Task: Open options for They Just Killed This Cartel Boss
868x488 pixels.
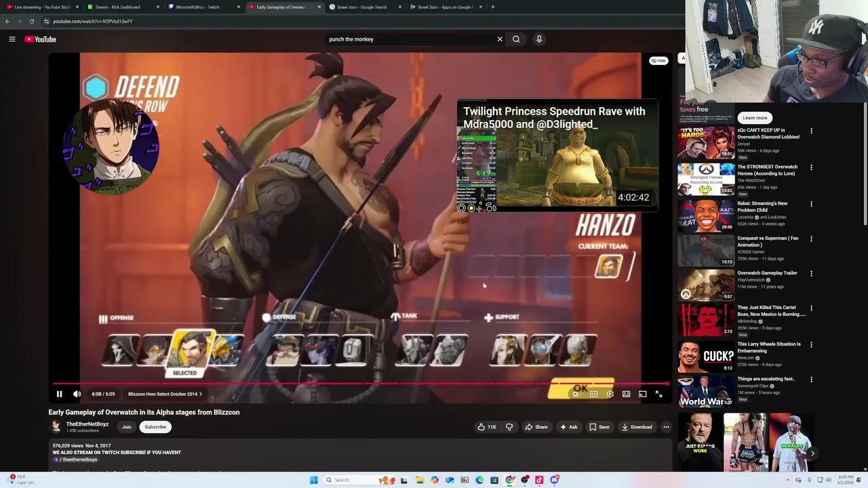Action: tap(811, 308)
